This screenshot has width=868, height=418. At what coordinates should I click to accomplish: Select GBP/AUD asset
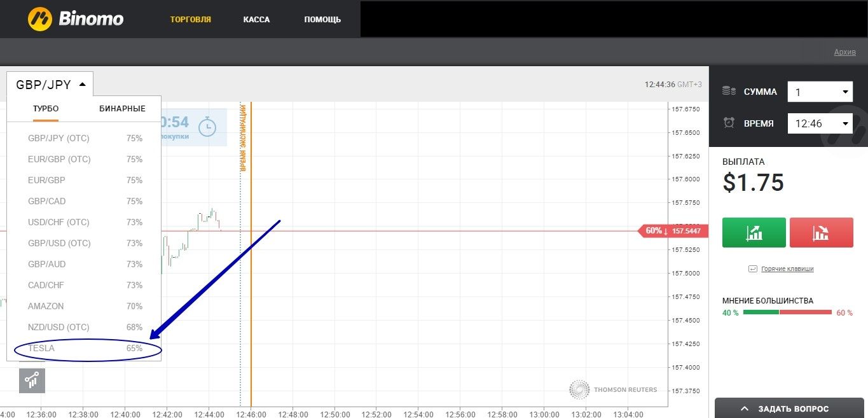[84, 264]
